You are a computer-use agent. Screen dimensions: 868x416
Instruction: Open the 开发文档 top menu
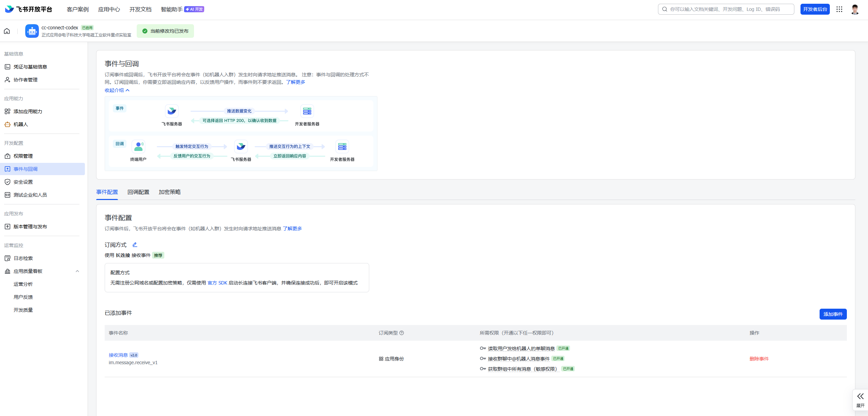[140, 9]
